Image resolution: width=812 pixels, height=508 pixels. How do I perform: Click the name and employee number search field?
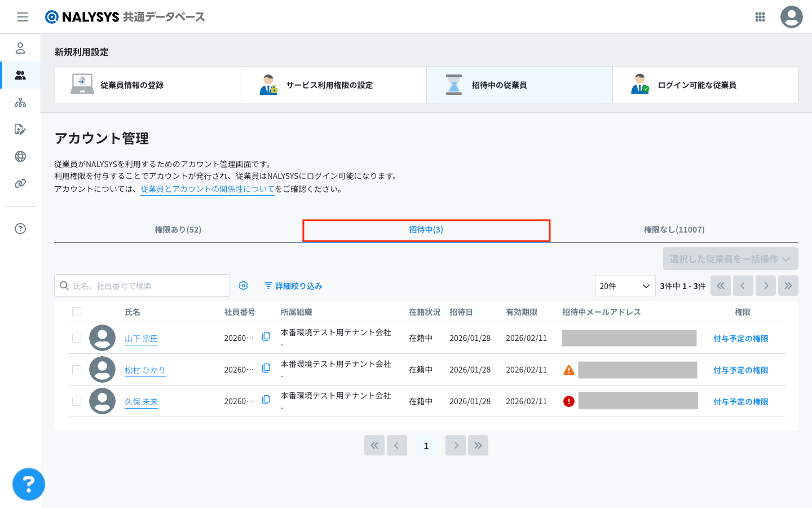tap(148, 286)
